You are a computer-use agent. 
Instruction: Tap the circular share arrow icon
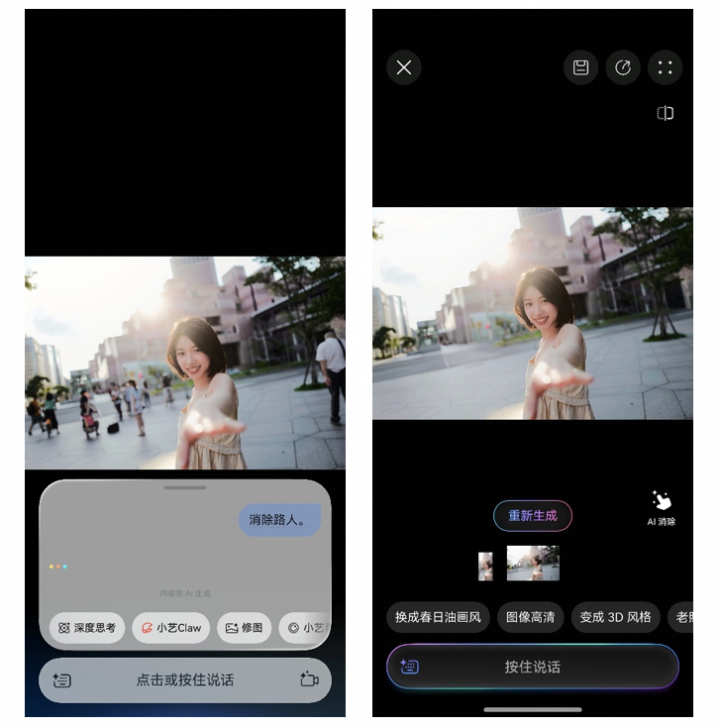(623, 67)
